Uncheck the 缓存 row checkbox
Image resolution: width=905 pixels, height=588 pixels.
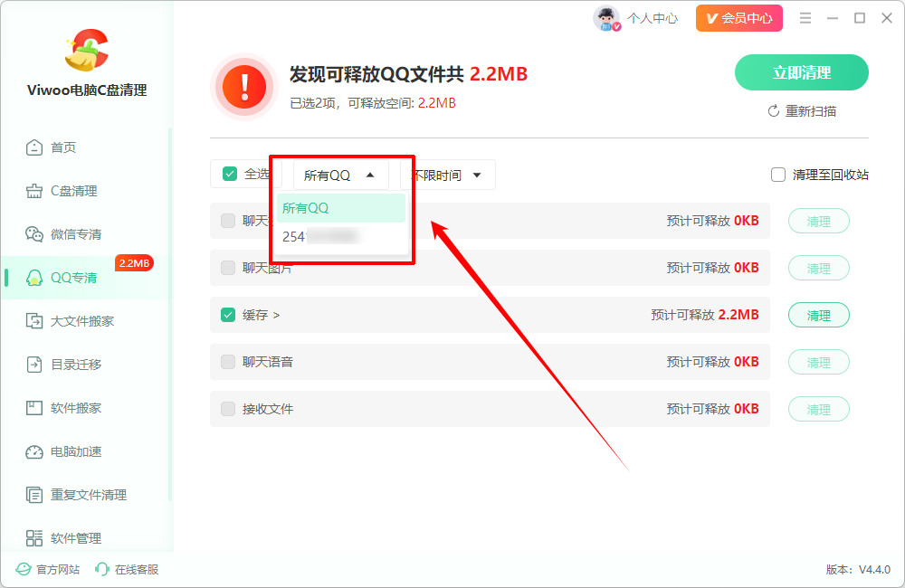click(228, 315)
